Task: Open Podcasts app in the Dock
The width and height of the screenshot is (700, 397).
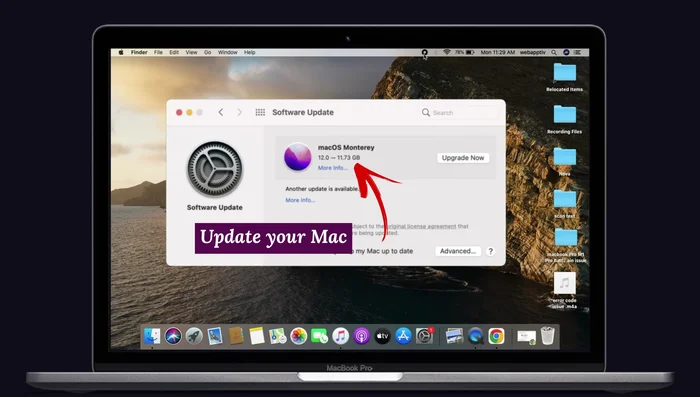Action: click(x=362, y=336)
